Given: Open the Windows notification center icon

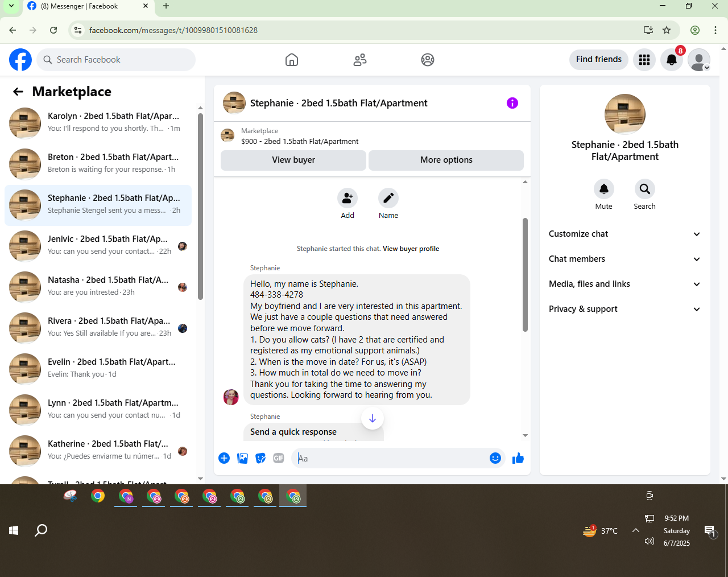Looking at the screenshot, I should [710, 531].
